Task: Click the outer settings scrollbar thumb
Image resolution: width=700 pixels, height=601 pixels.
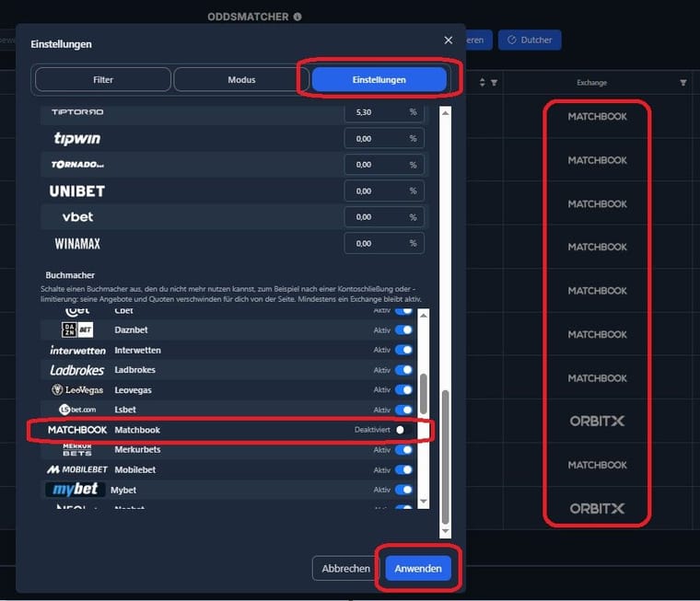Action: [x=445, y=457]
